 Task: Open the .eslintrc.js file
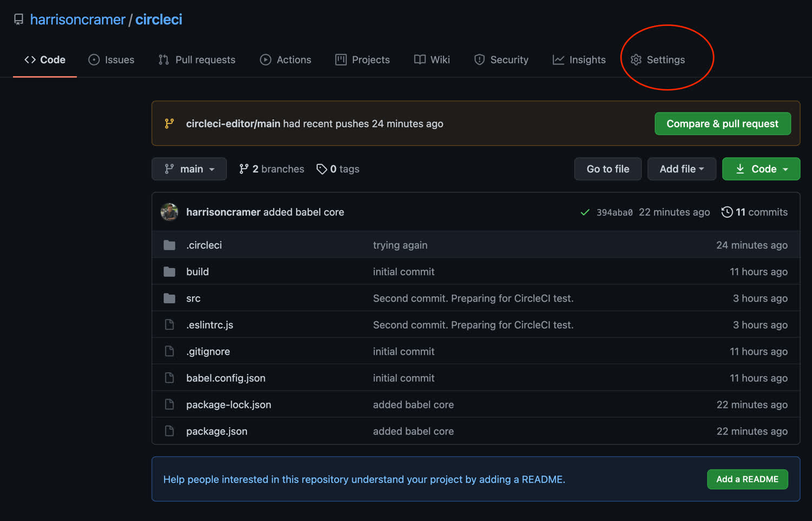pos(209,325)
